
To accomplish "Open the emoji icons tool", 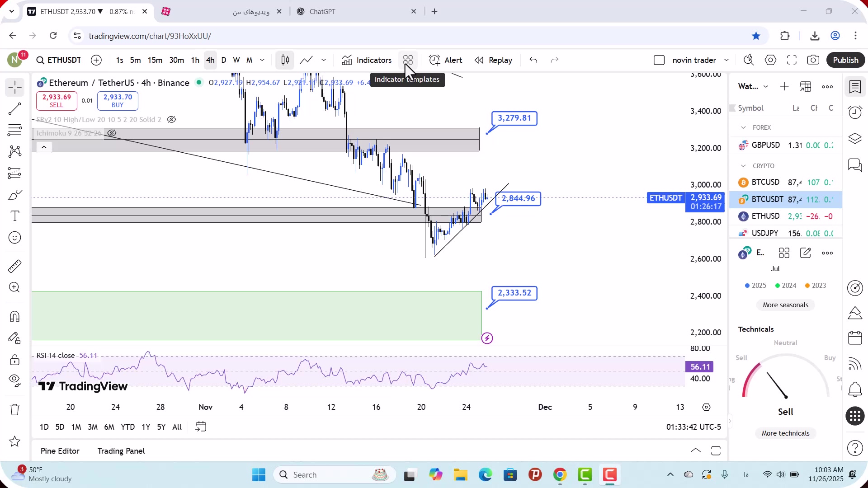I will point(15,238).
